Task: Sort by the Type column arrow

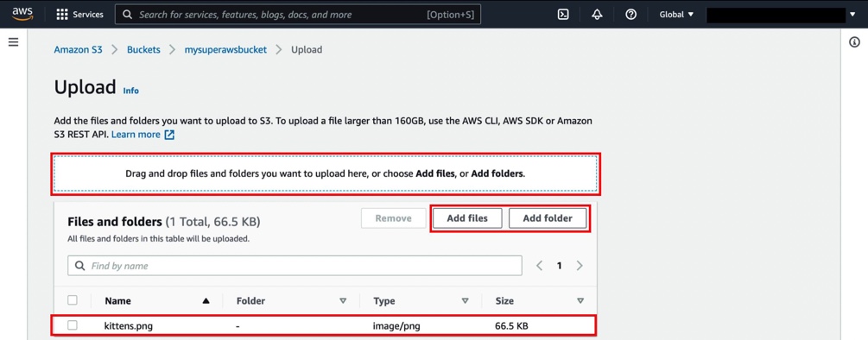Action: click(465, 301)
